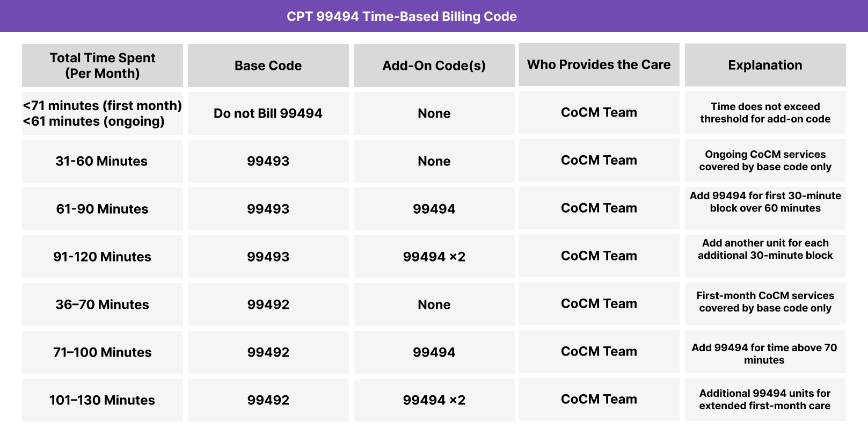Click the 'CPT 99494 Time-Based Billing Code' title banner

[402, 17]
